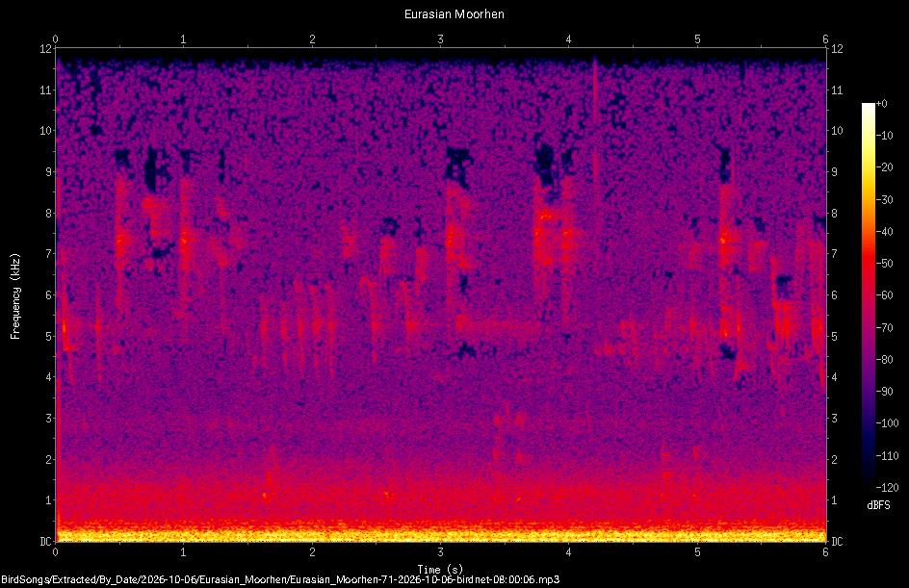Click "8" on the right frequency axis
Screen dimensions: 909x588
tap(834, 214)
